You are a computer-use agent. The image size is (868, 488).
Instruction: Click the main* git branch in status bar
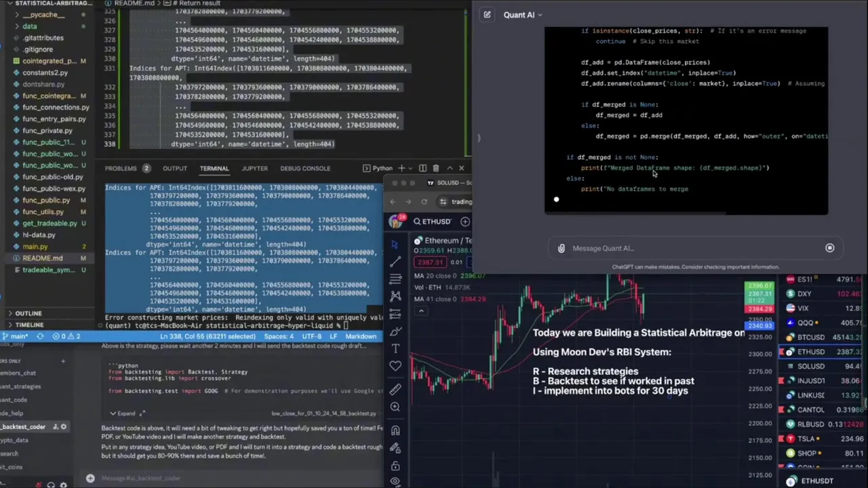click(x=16, y=336)
